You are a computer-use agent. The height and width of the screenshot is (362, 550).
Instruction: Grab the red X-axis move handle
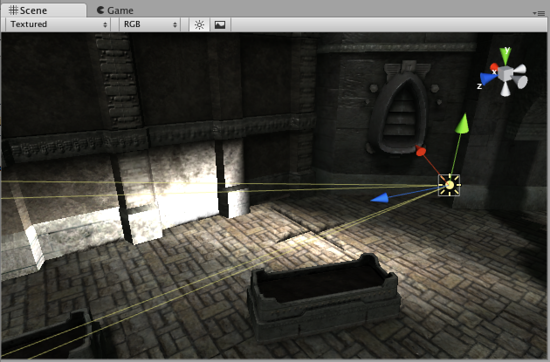pos(421,152)
